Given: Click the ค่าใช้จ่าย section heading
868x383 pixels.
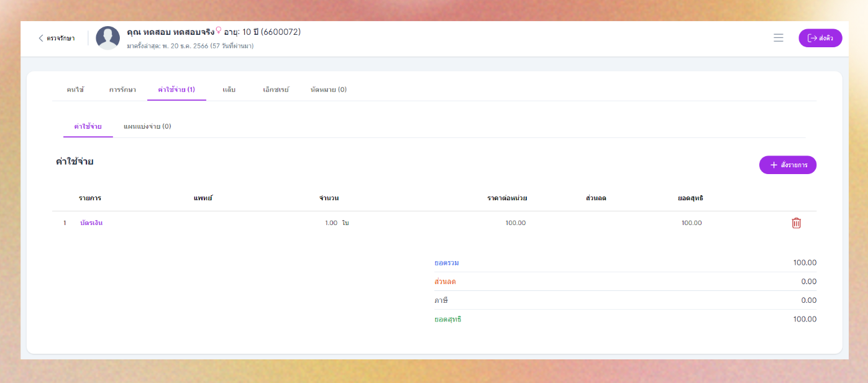Looking at the screenshot, I should (x=75, y=162).
